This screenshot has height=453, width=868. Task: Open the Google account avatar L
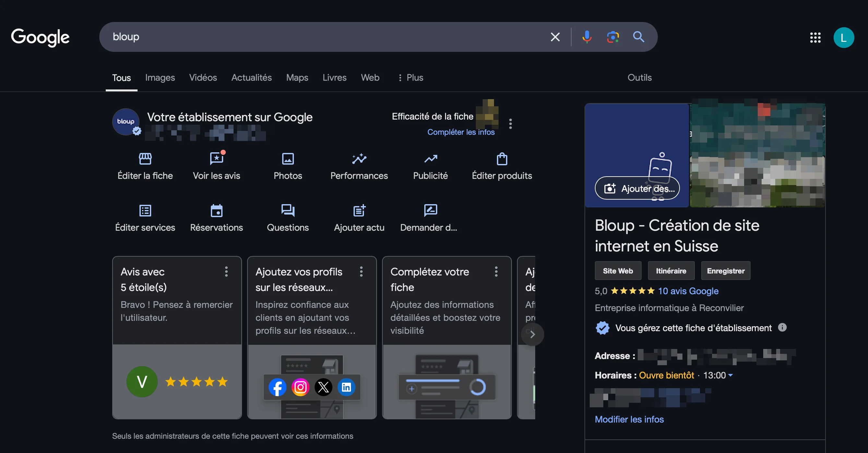click(x=843, y=37)
